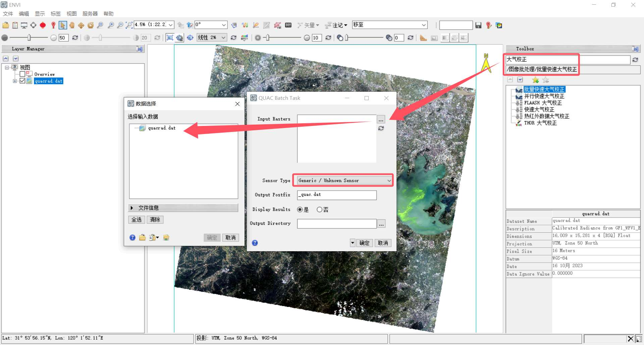
Task: Open the 线性 2% stretch dropdown
Action: point(223,38)
